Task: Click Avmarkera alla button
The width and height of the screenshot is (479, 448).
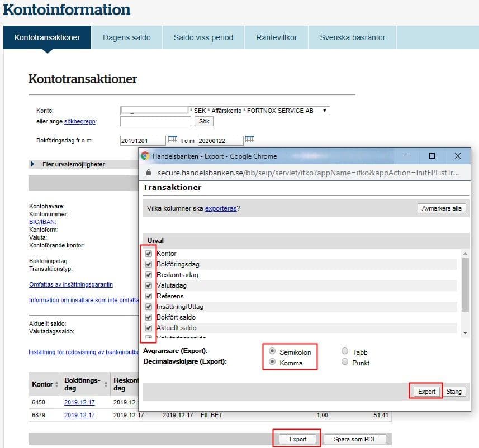Action: point(442,208)
